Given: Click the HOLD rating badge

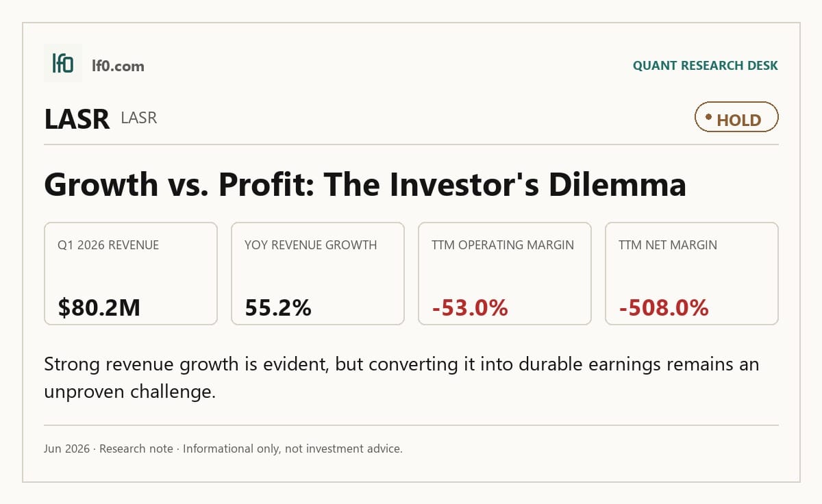Looking at the screenshot, I should pyautogui.click(x=736, y=117).
